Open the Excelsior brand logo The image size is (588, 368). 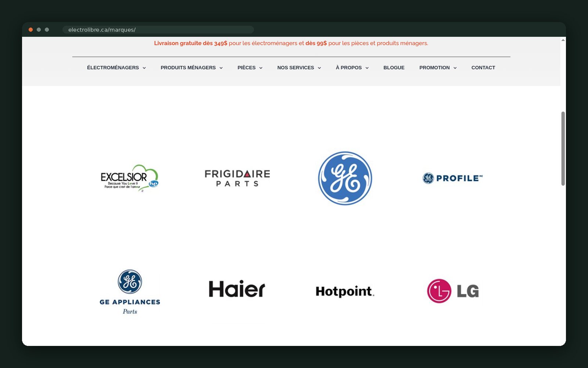[x=130, y=178]
